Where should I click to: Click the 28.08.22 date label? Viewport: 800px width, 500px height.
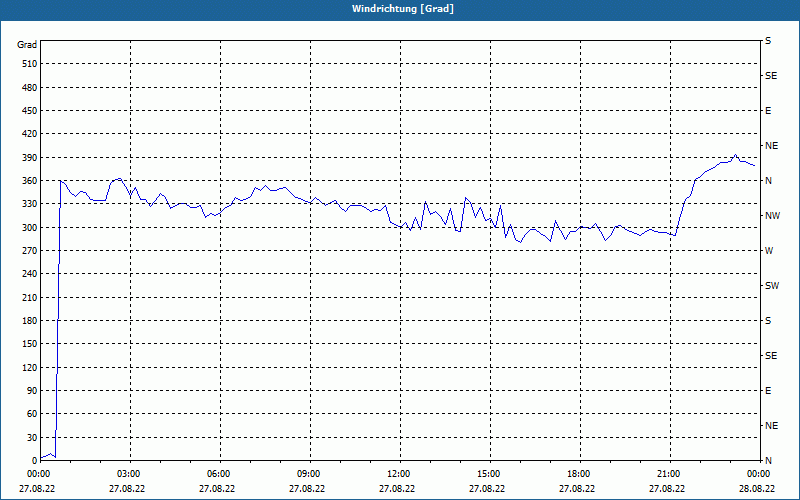coord(757,488)
